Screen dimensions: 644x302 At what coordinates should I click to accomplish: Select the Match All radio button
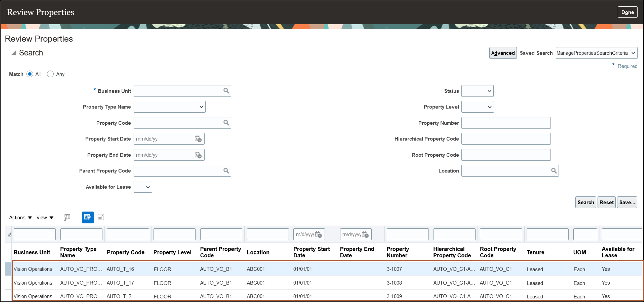pyautogui.click(x=30, y=74)
